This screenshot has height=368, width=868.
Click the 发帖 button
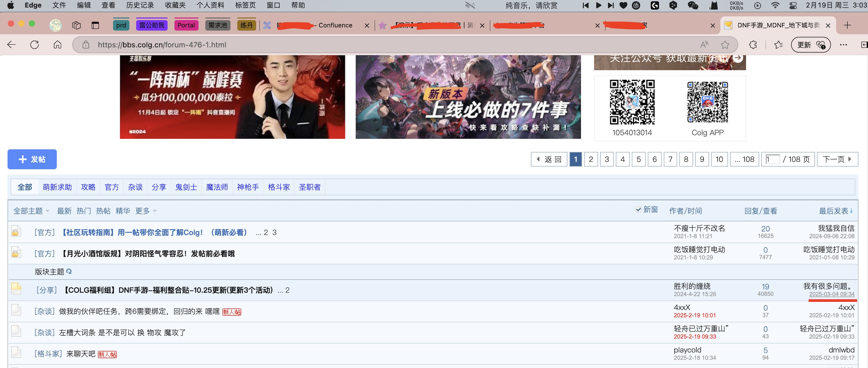coord(32,159)
